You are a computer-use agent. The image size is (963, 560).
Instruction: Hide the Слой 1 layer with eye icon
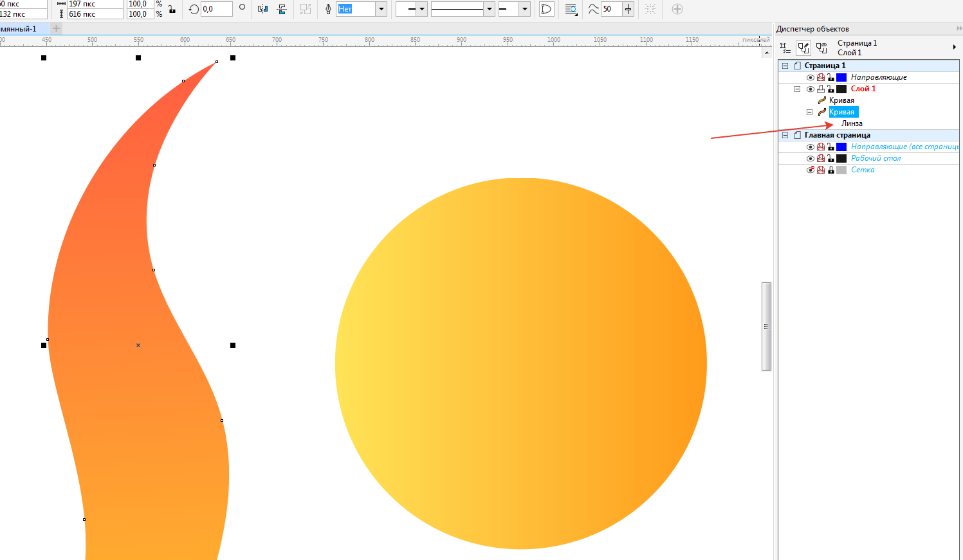pos(811,89)
